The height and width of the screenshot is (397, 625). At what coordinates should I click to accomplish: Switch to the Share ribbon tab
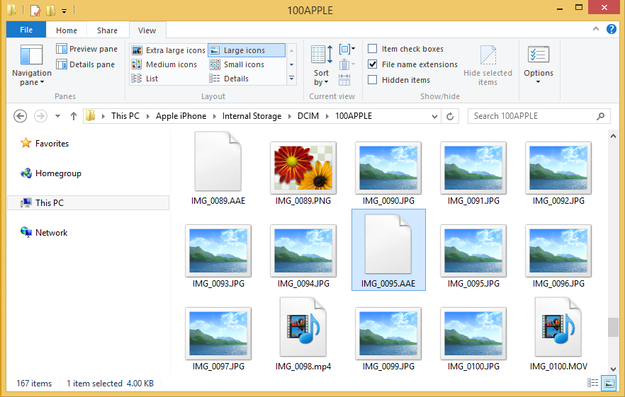[x=107, y=30]
